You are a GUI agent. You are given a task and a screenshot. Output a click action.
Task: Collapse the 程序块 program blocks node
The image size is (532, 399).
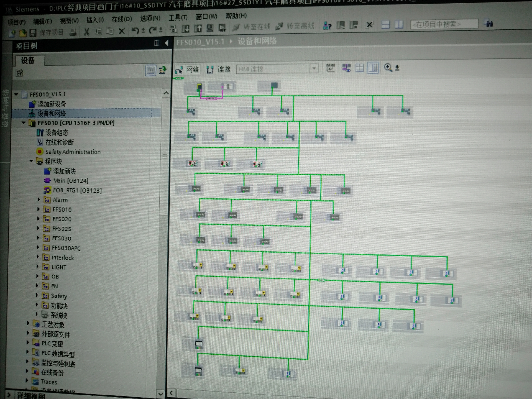tap(31, 161)
